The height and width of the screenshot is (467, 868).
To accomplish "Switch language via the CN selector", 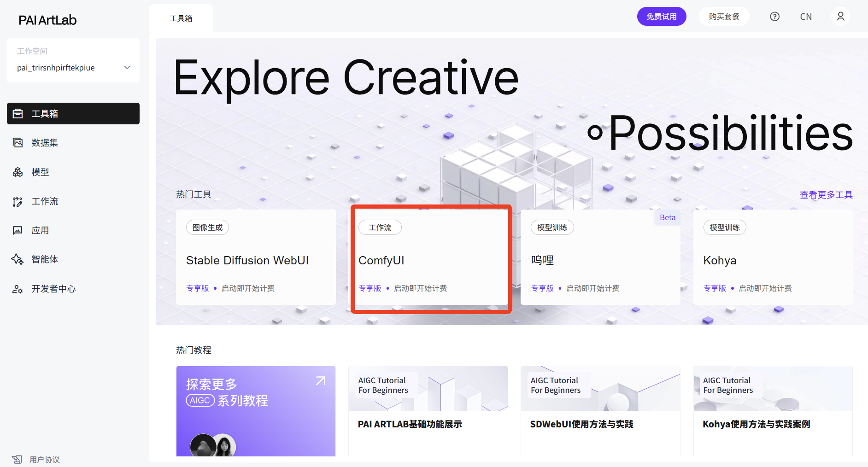I will [806, 17].
